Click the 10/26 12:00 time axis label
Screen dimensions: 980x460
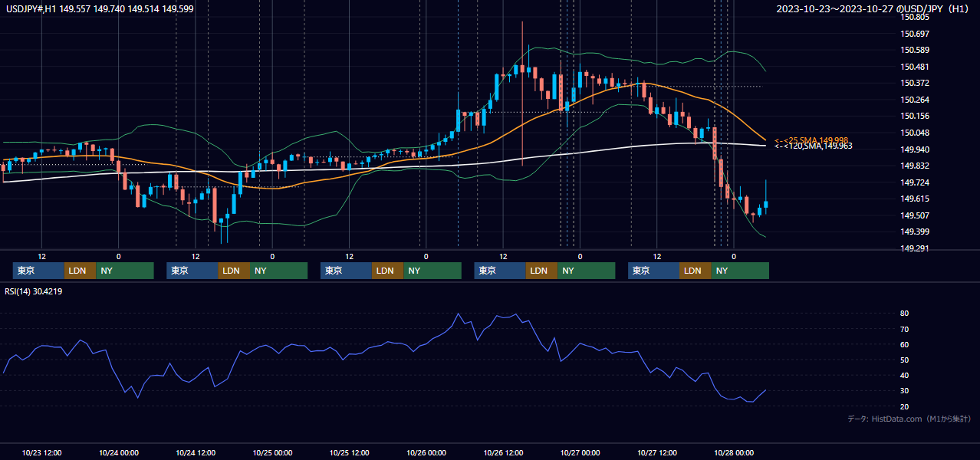tap(503, 452)
